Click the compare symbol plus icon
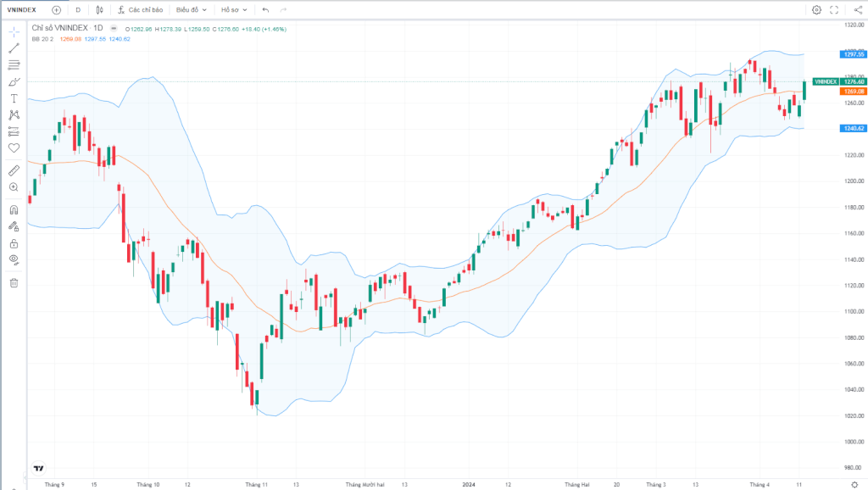 click(57, 10)
